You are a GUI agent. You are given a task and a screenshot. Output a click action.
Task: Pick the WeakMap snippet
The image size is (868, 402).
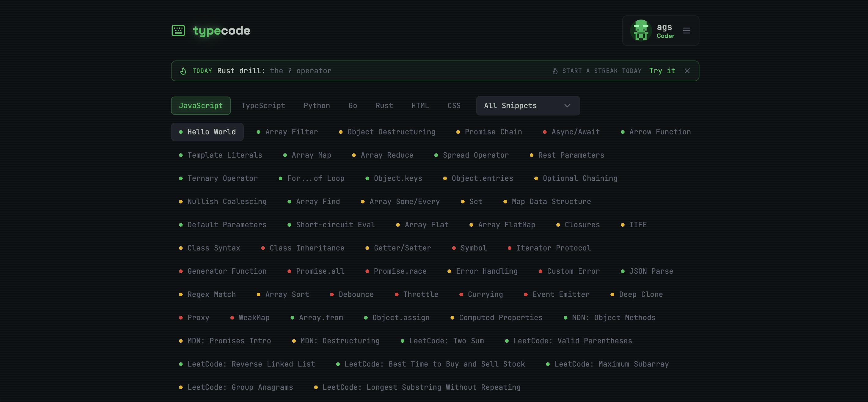250,318
